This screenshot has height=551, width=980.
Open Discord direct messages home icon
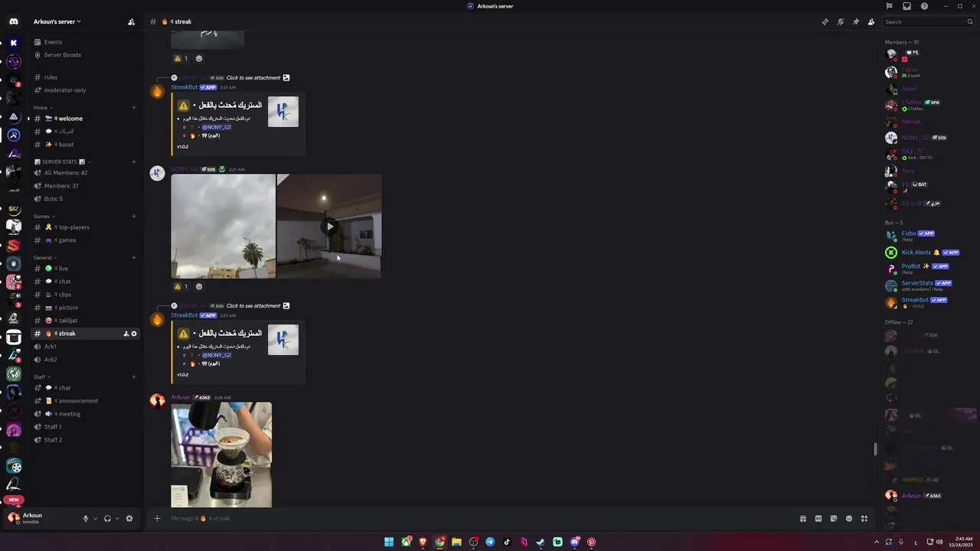tap(14, 21)
